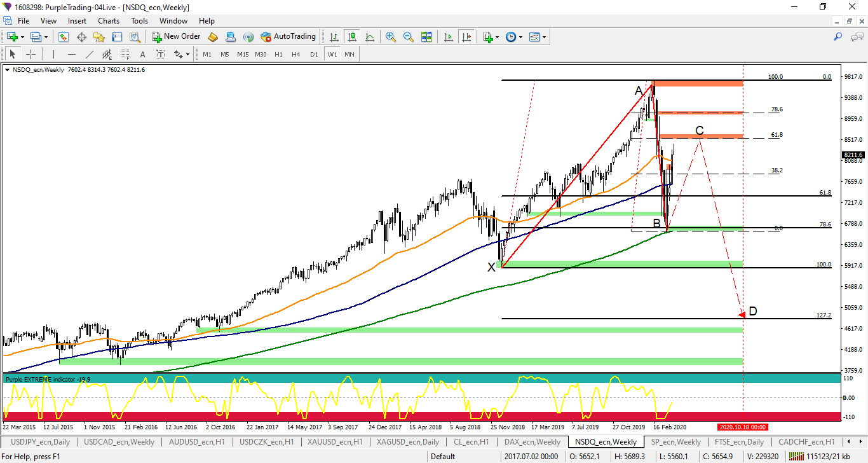
Task: Open the Navigator panel star-folder icon
Action: point(99,37)
